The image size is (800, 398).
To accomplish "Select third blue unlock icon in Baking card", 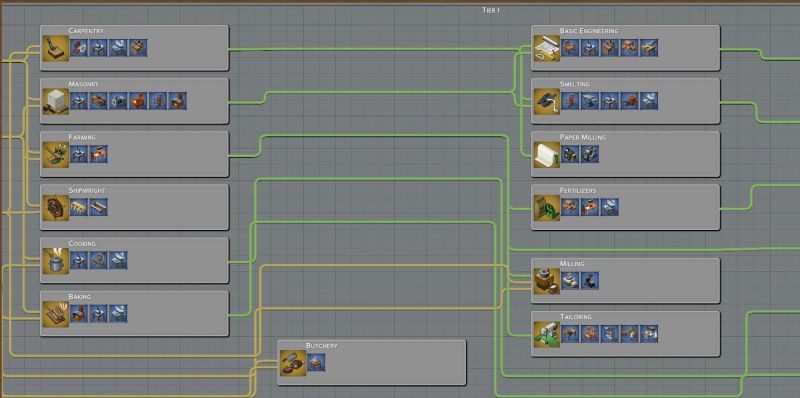I will (x=118, y=313).
